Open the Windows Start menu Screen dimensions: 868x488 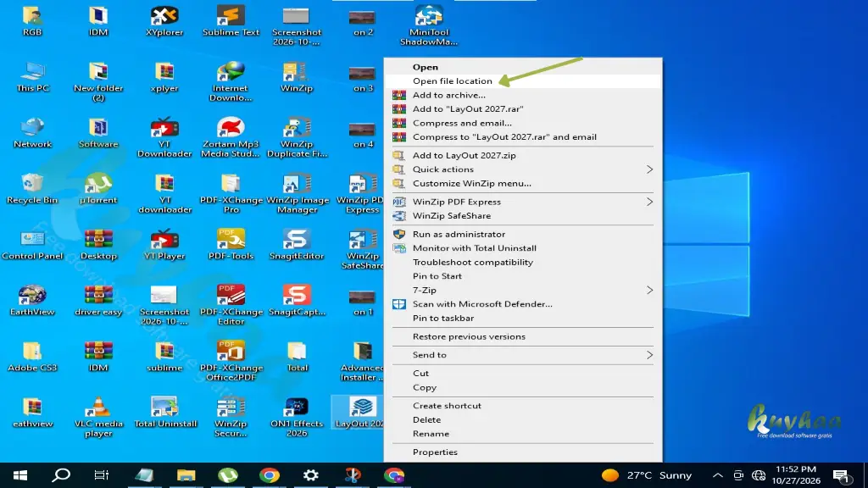click(20, 475)
